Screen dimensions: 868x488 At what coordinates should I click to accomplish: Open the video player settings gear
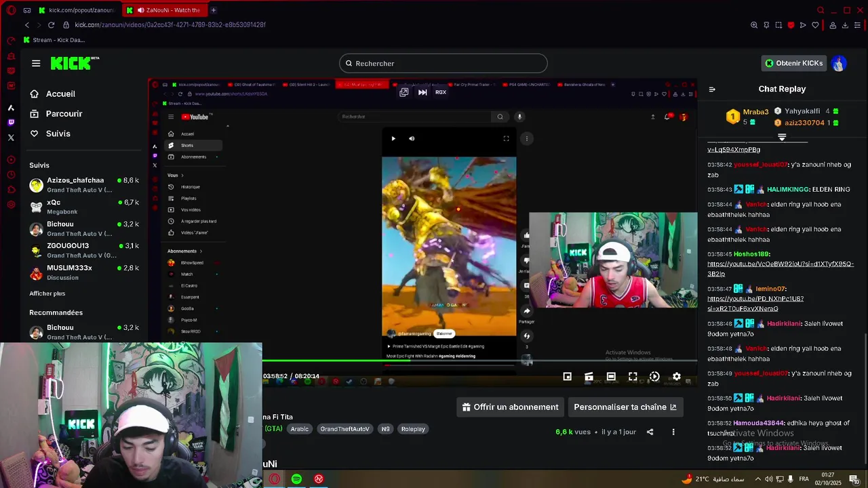coord(676,377)
